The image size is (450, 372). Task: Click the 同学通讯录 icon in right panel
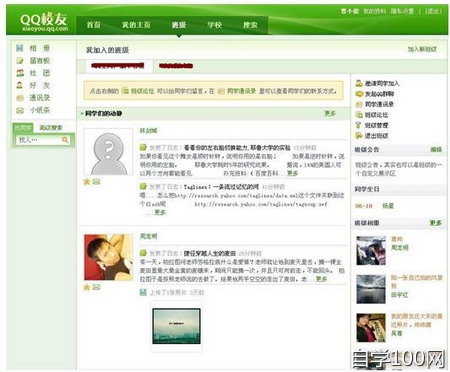(359, 104)
